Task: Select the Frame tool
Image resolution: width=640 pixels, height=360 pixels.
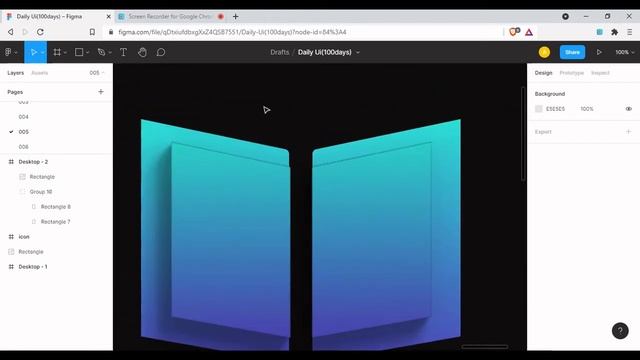Action: [x=57, y=52]
